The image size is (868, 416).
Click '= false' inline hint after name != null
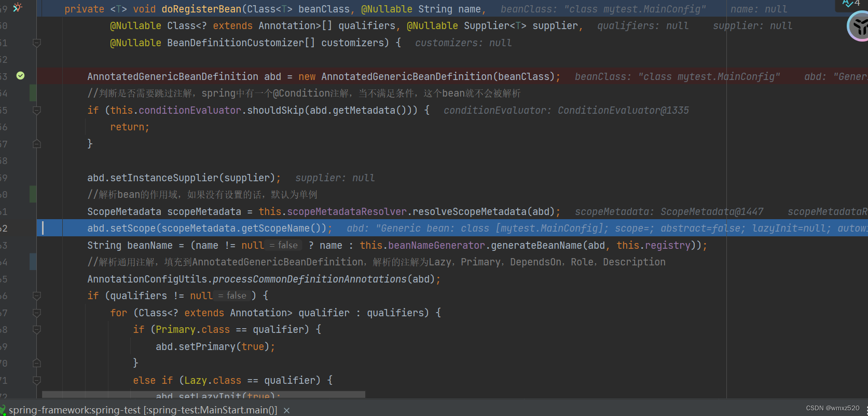(284, 245)
